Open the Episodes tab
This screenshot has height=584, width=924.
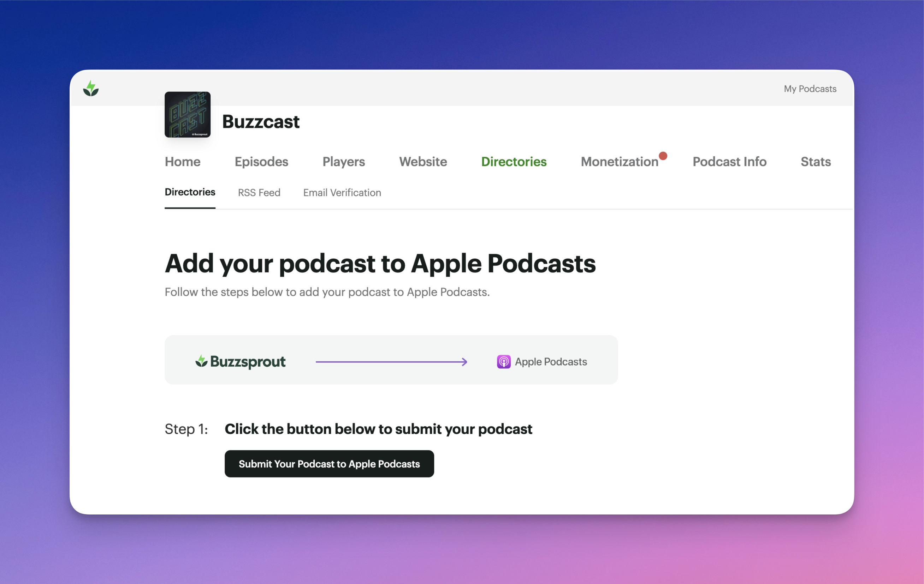point(261,161)
